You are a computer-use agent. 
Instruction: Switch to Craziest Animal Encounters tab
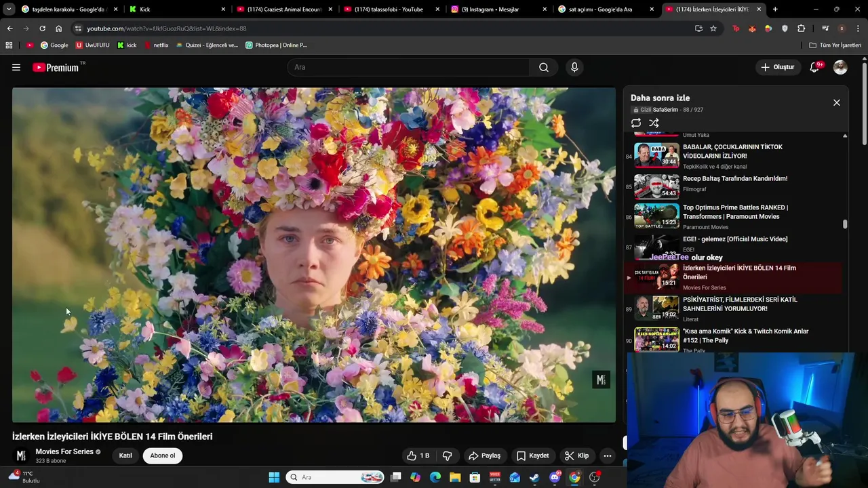point(283,9)
